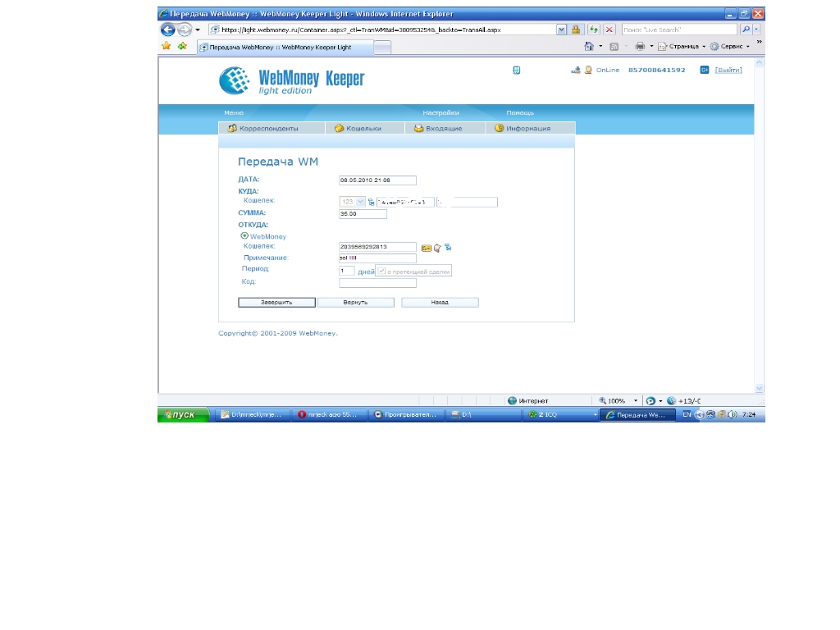Click the source Кошелек field Z039589292813
The image size is (840, 630).
point(377,247)
